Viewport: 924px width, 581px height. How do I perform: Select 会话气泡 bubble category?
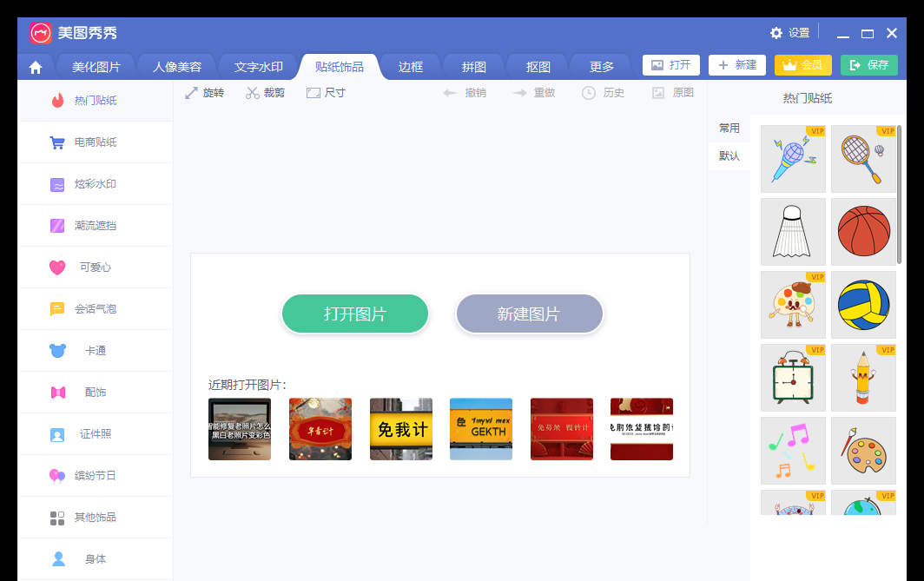(x=96, y=309)
